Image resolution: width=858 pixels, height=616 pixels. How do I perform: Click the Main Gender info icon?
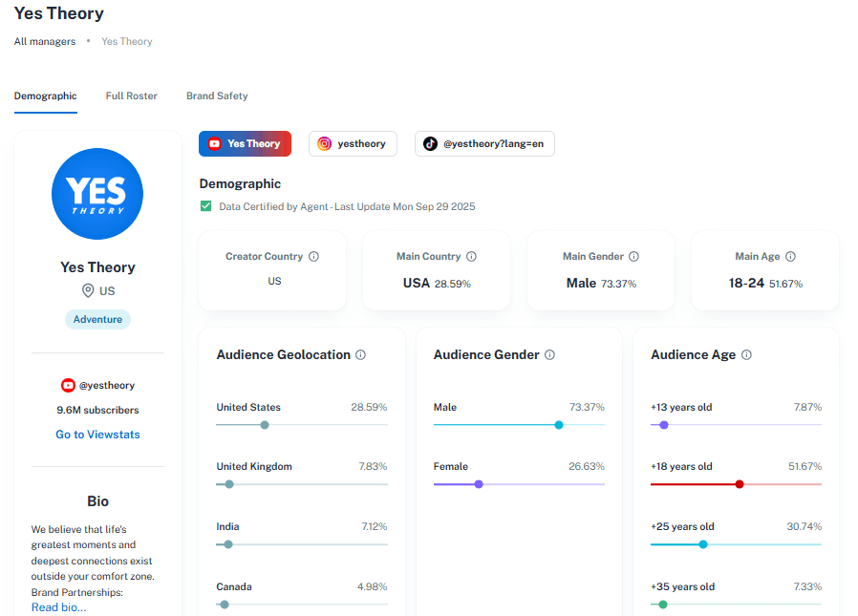pos(633,257)
